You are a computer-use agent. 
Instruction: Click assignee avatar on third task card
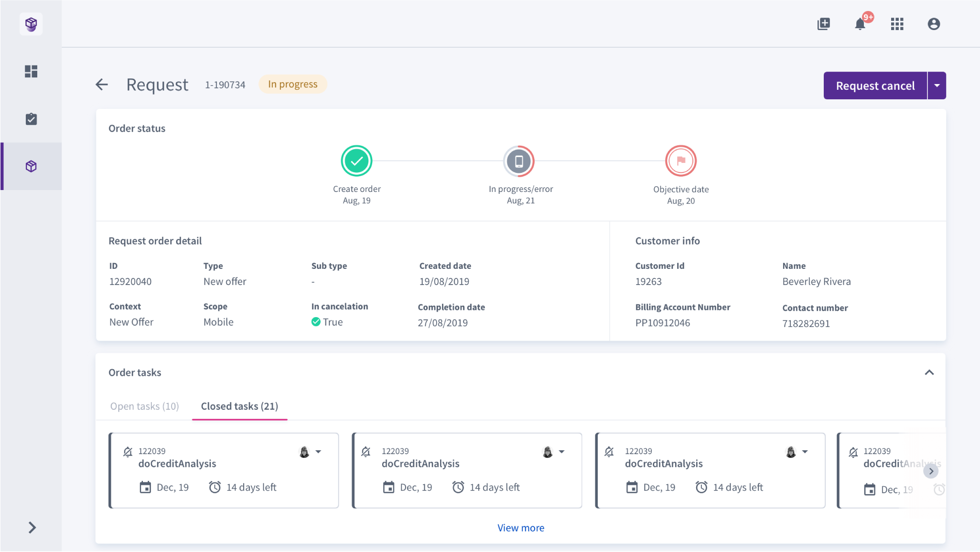(791, 452)
